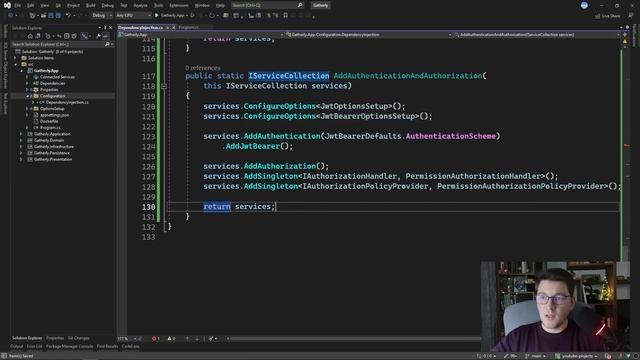Expand the Gatherly.Domain project
640x360 pixels.
pos(22,140)
